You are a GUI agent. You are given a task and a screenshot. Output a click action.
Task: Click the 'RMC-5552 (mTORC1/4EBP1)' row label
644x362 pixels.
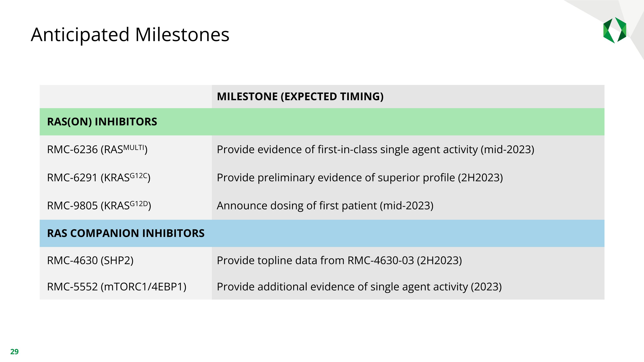(x=117, y=287)
